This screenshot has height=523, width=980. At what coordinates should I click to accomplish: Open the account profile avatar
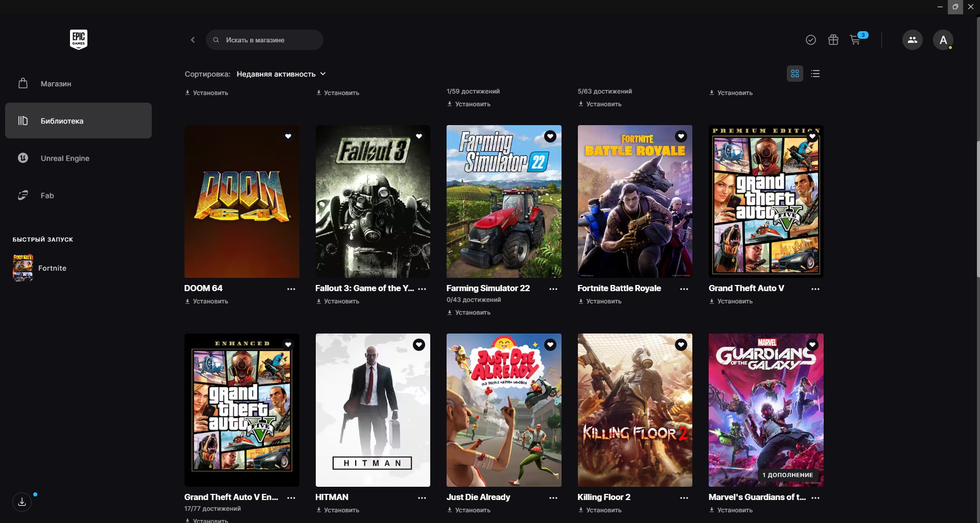coord(943,40)
